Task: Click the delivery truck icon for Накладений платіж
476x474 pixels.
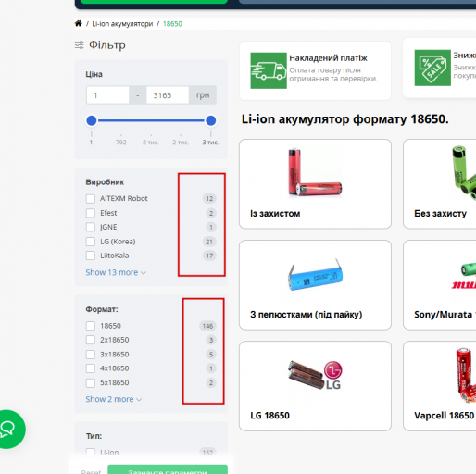Action: pos(269,70)
